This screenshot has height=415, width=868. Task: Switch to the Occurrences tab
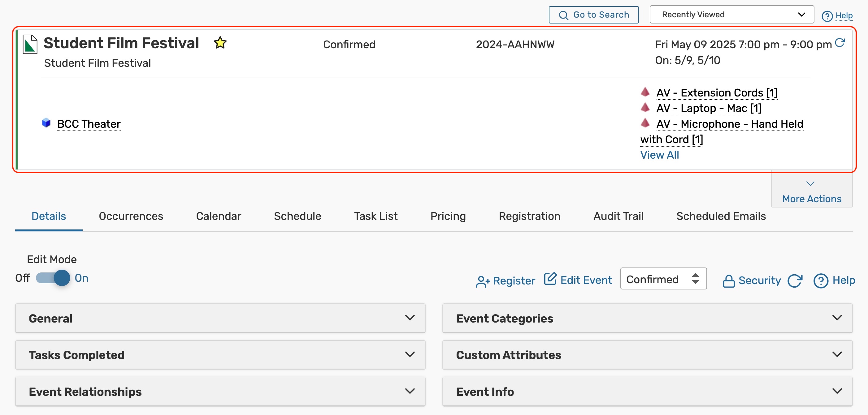[x=131, y=216]
